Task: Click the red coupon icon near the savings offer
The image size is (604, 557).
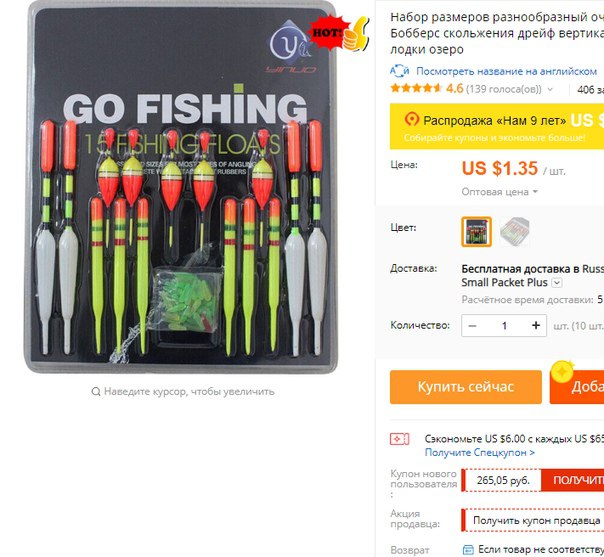Action: [x=399, y=439]
